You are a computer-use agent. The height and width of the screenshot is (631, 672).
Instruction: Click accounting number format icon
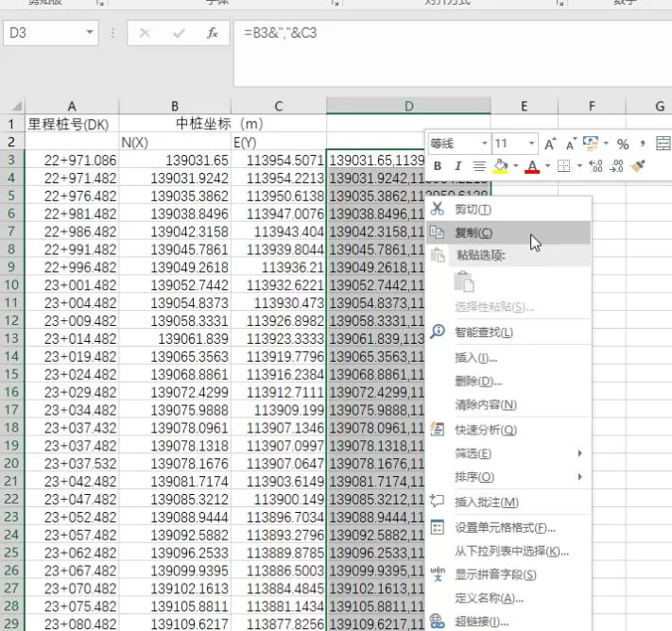591,144
